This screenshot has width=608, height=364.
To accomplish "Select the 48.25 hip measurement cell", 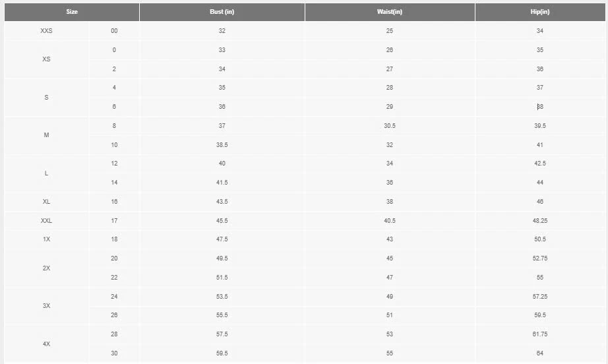I will pyautogui.click(x=539, y=221).
